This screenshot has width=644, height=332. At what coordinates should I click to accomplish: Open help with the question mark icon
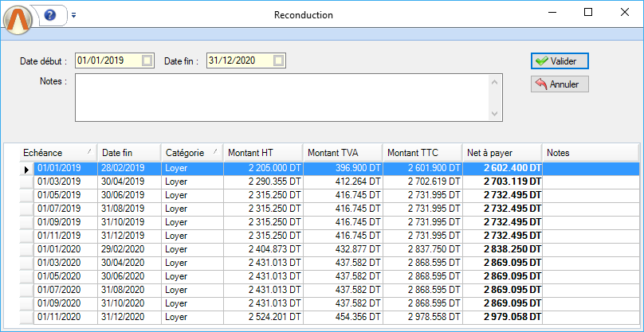click(x=50, y=15)
